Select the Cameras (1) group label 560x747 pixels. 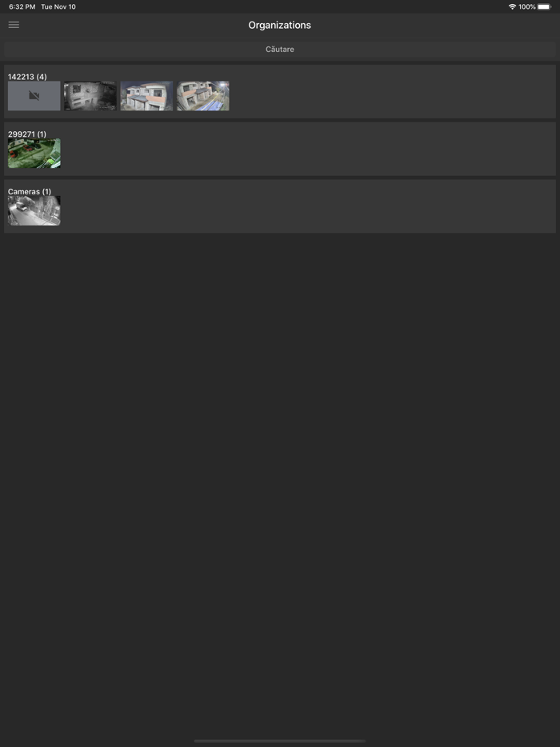[x=30, y=191]
